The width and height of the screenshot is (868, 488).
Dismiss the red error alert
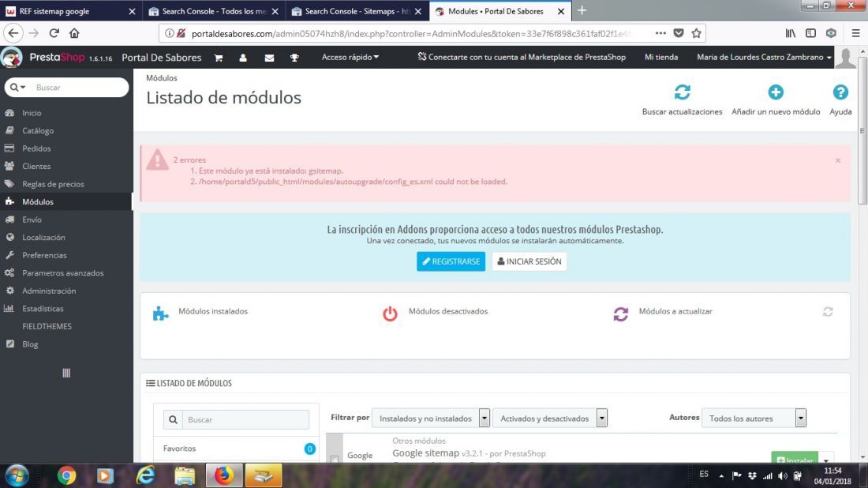click(x=838, y=160)
